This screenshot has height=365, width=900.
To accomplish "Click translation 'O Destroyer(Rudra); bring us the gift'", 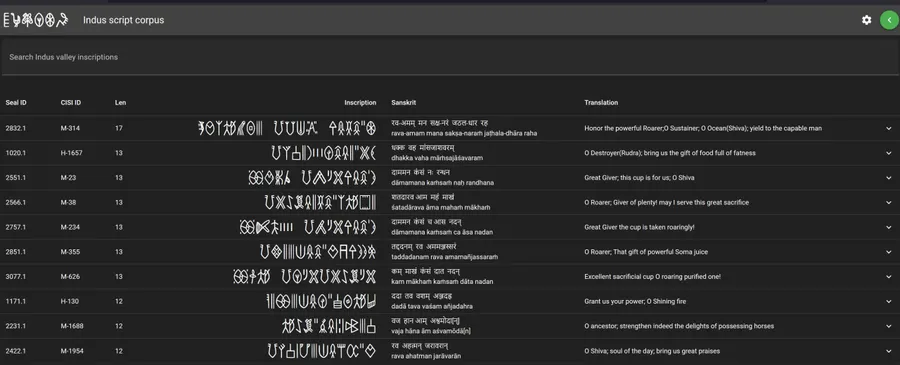I will point(670,153).
